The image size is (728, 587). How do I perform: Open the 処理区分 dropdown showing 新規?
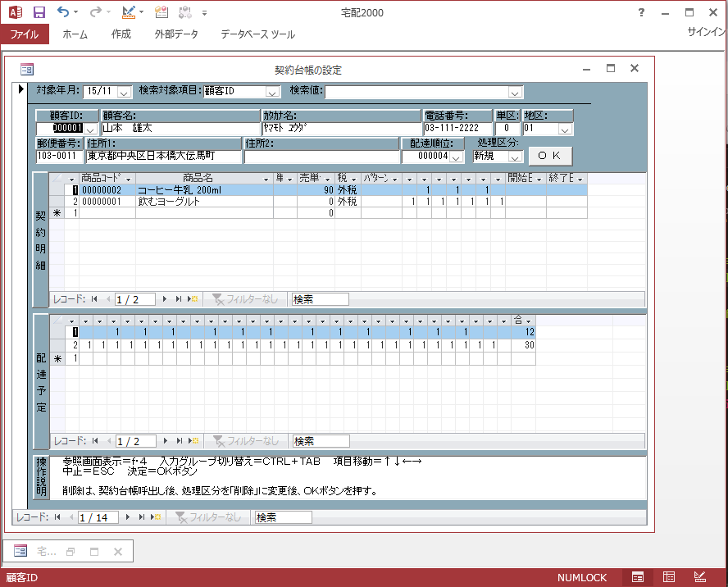pos(515,156)
